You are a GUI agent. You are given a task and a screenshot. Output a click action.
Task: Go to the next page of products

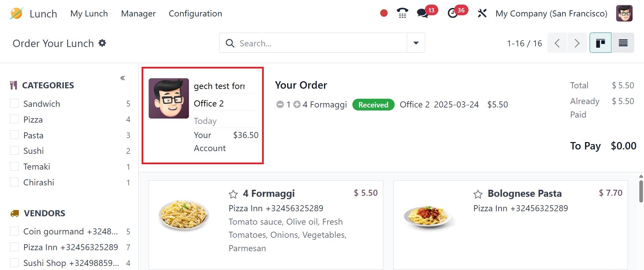pos(577,43)
